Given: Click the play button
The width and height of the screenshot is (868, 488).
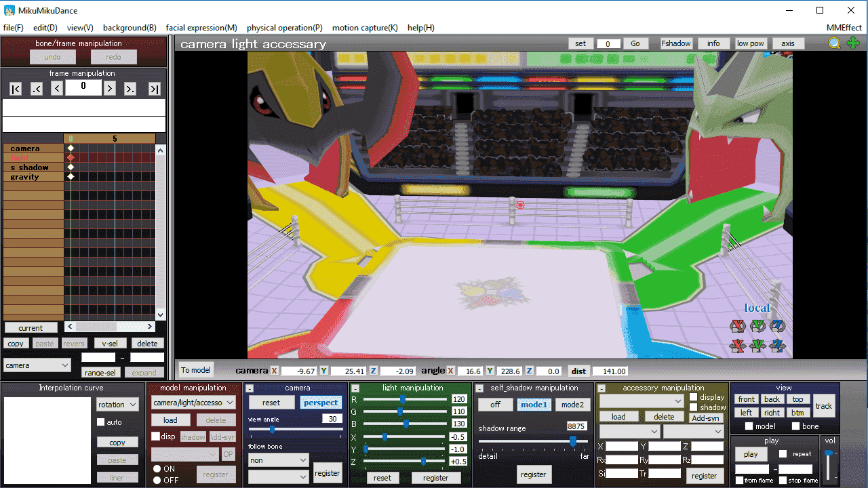Looking at the screenshot, I should (x=751, y=454).
